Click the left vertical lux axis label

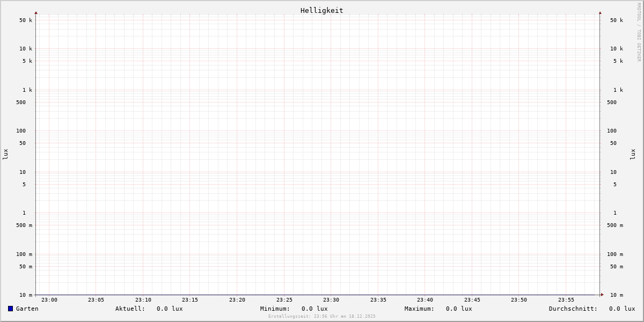[5, 154]
